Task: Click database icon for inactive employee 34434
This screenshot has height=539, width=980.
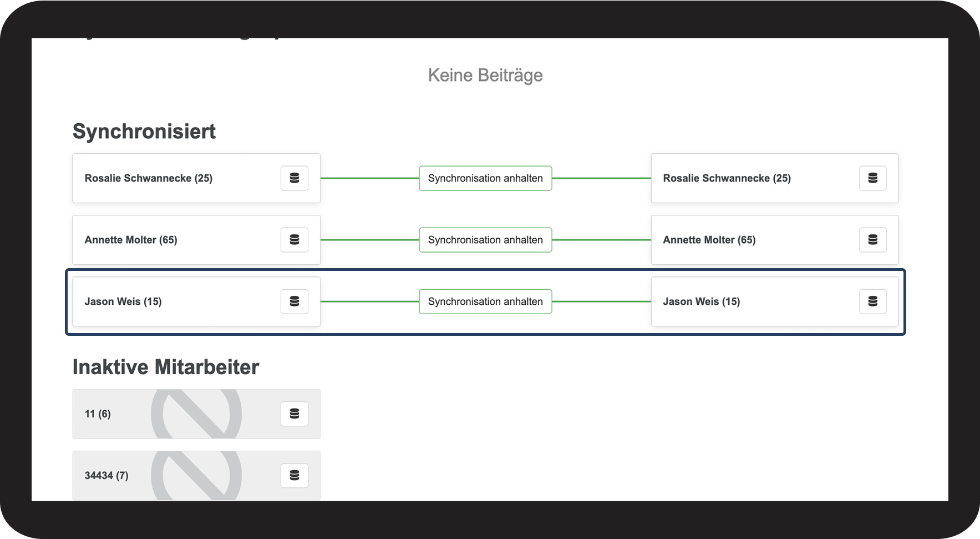Action: [294, 475]
